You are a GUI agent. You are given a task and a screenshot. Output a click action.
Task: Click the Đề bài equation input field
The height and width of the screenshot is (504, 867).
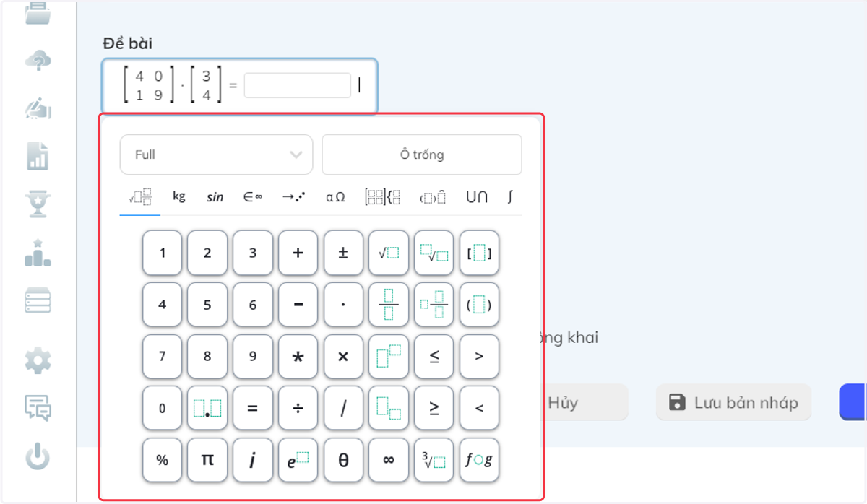239,86
